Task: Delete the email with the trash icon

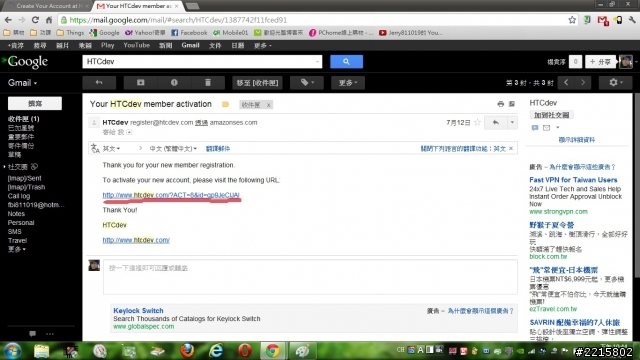Action: (208, 82)
